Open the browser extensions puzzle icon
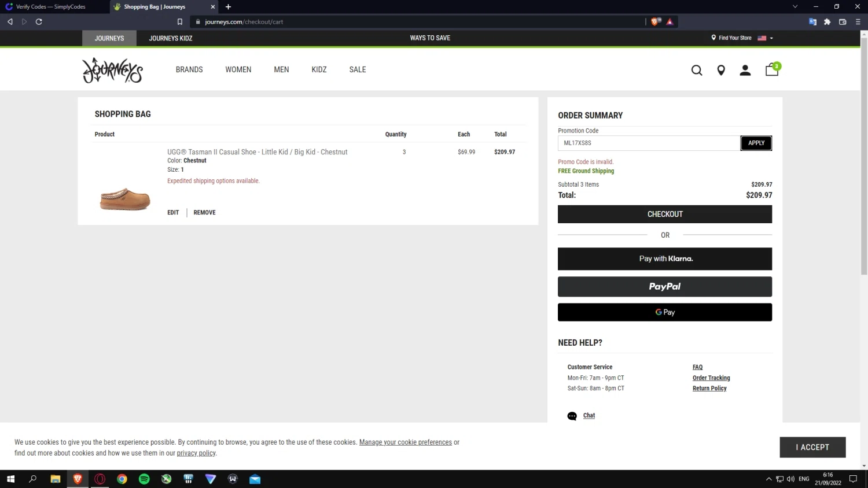The height and width of the screenshot is (488, 868). pos(827,21)
